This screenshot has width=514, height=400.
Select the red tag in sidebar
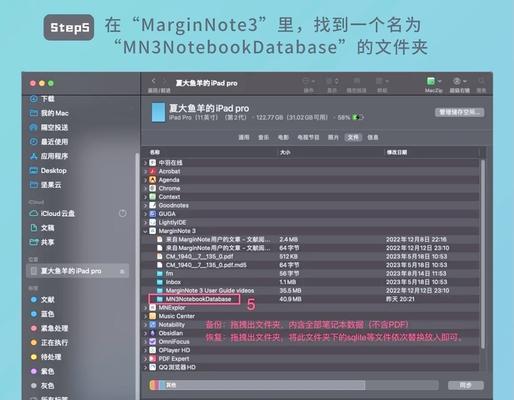coord(49,328)
